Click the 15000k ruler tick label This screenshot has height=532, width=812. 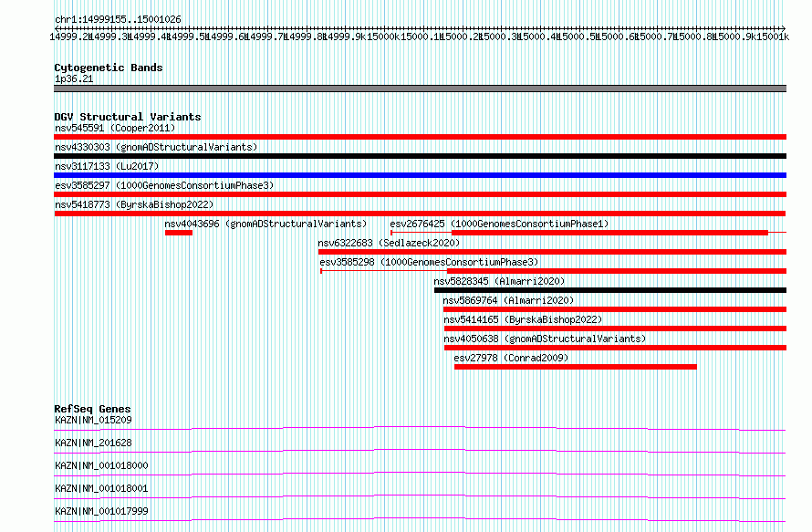pyautogui.click(x=383, y=37)
